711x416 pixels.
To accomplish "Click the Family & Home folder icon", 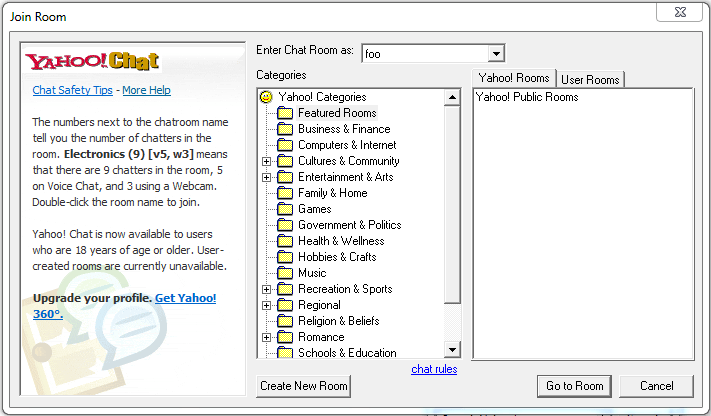I will 285,193.
